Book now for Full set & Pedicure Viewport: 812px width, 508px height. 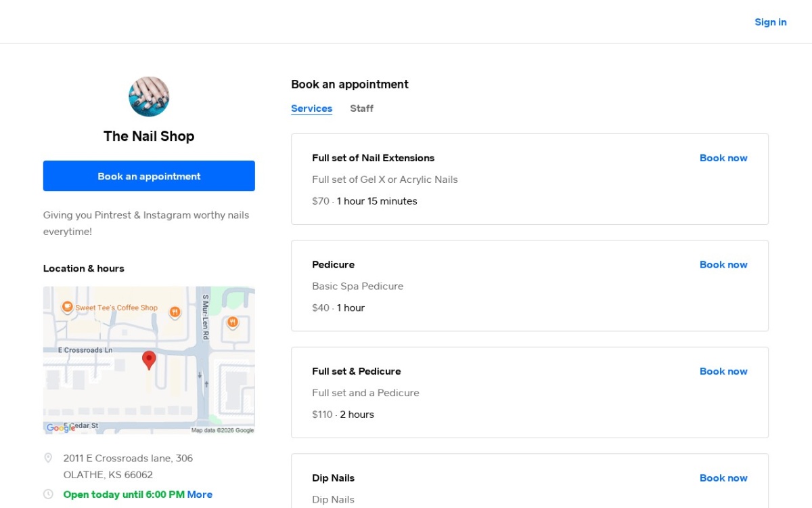tap(723, 371)
